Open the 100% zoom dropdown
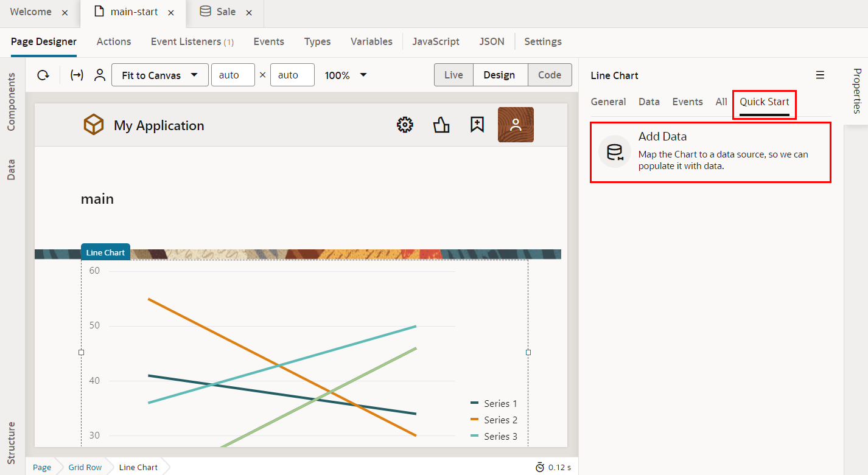Screen dimensions: 868x475 346,75
